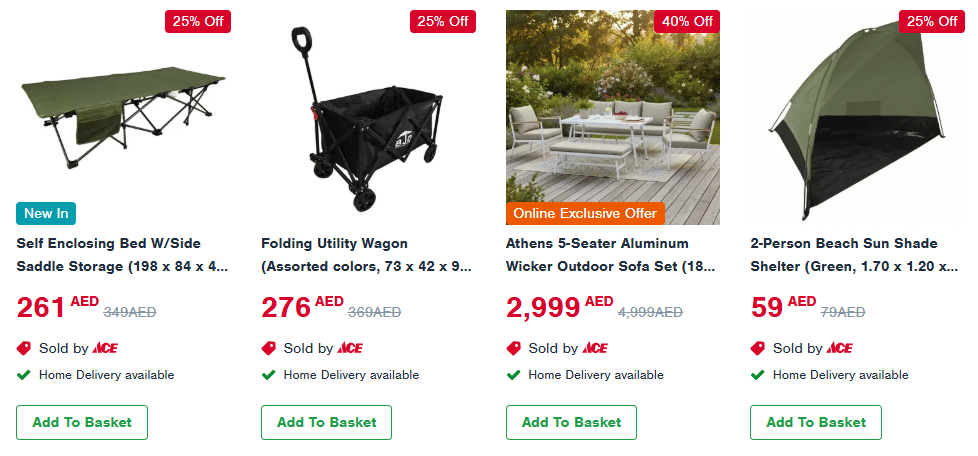Click the Online Exclusive Offer badge on the sofa set
Viewport: 978px width, 456px height.
point(585,213)
